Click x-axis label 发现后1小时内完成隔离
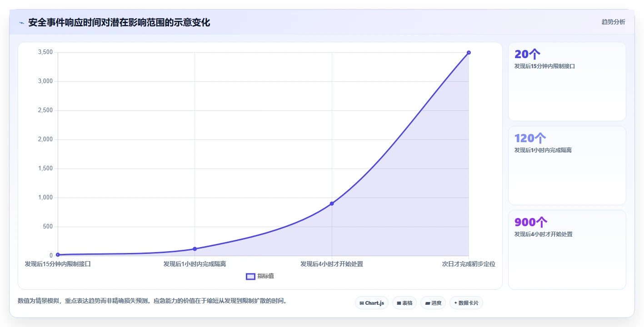 click(x=195, y=264)
